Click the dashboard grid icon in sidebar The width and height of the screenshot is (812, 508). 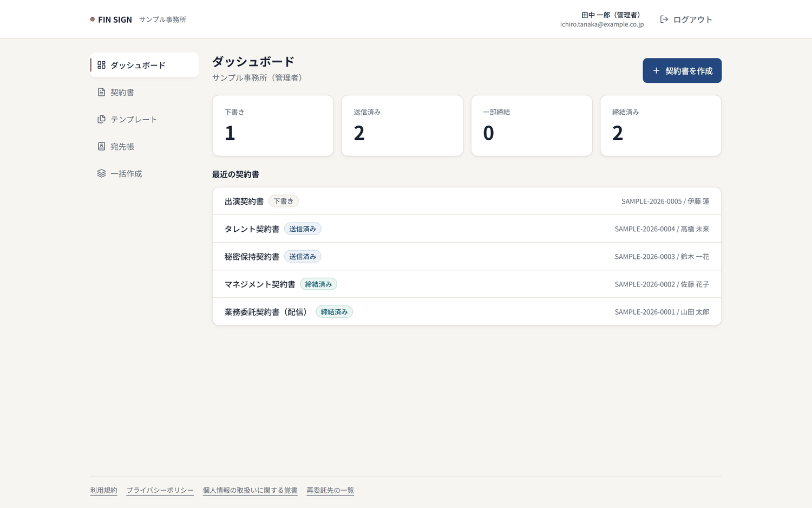(101, 65)
